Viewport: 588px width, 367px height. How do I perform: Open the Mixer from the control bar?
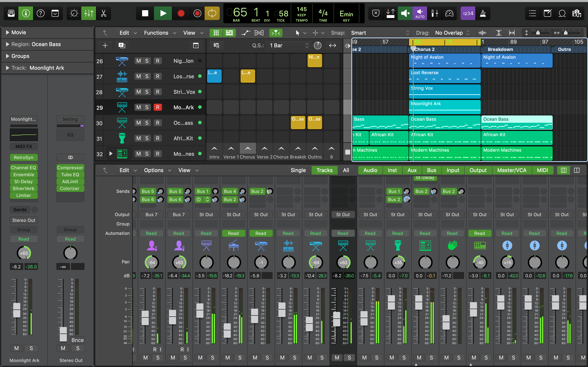click(x=88, y=13)
